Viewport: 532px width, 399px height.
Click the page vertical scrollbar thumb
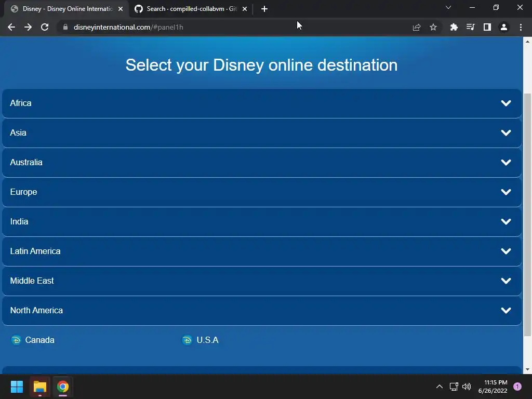[x=527, y=215]
